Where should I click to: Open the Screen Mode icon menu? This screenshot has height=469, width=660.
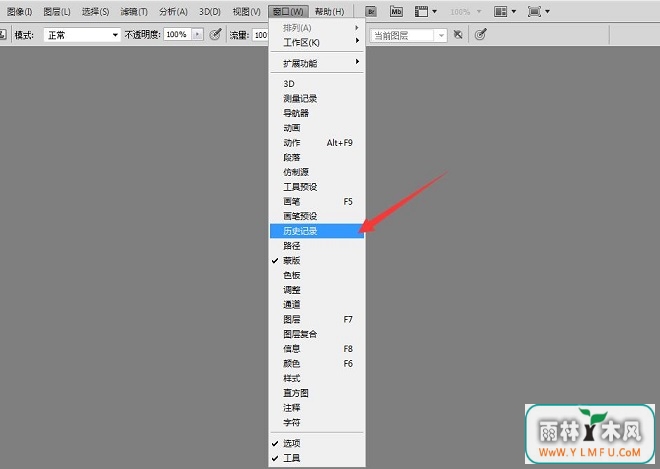point(539,11)
